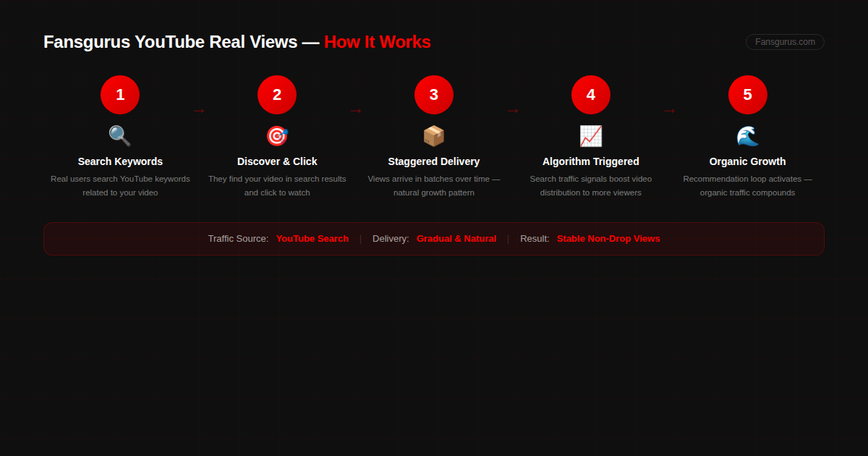Screen dimensions: 868x456
Task: Click the arrow between steps 1 and 2
Action: (x=199, y=110)
